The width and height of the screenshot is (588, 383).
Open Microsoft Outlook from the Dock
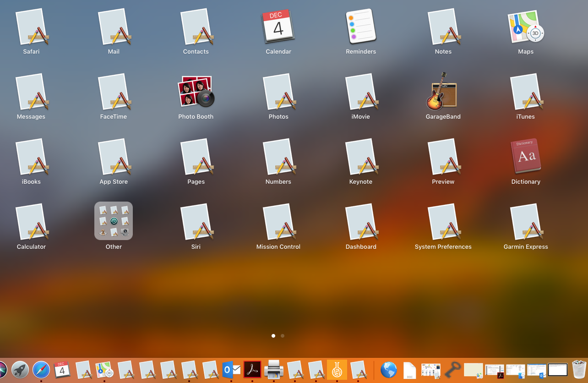pyautogui.click(x=232, y=370)
